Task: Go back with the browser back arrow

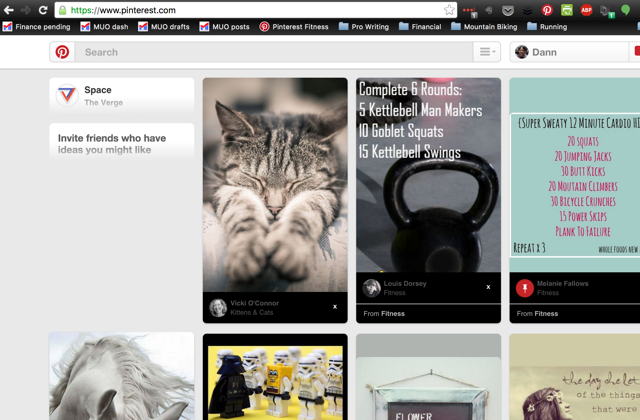Action: tap(9, 10)
